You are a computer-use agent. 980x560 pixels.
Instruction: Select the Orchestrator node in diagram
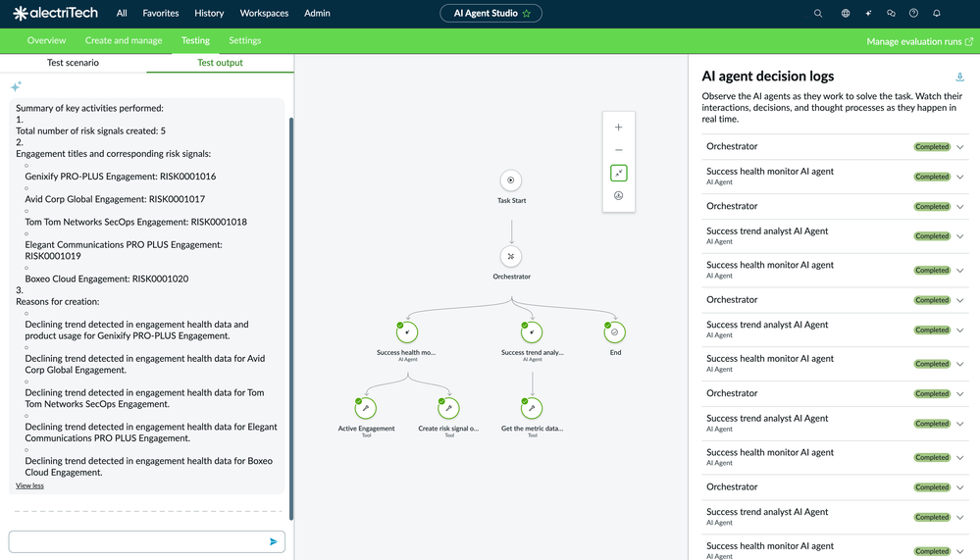click(x=511, y=256)
